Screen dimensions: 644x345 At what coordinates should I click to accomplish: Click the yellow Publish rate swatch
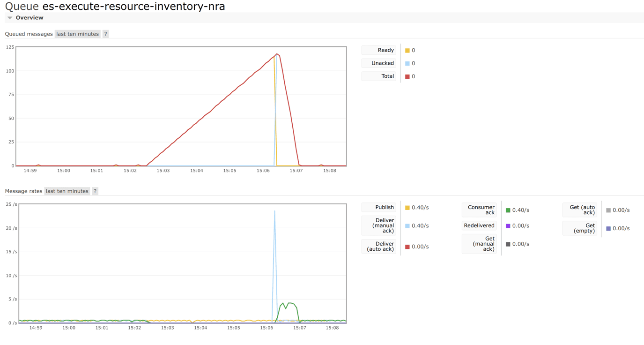click(407, 208)
